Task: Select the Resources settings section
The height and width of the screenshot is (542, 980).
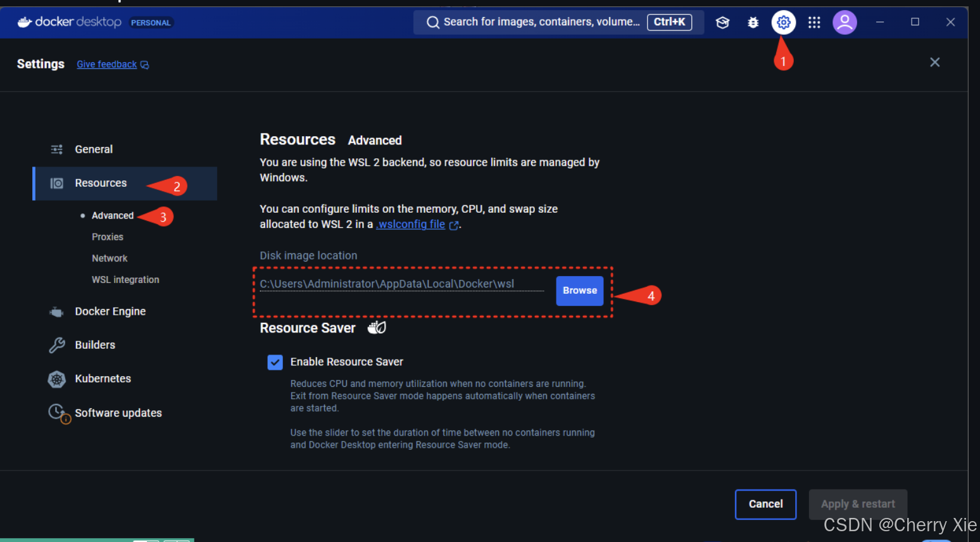Action: click(x=125, y=184)
